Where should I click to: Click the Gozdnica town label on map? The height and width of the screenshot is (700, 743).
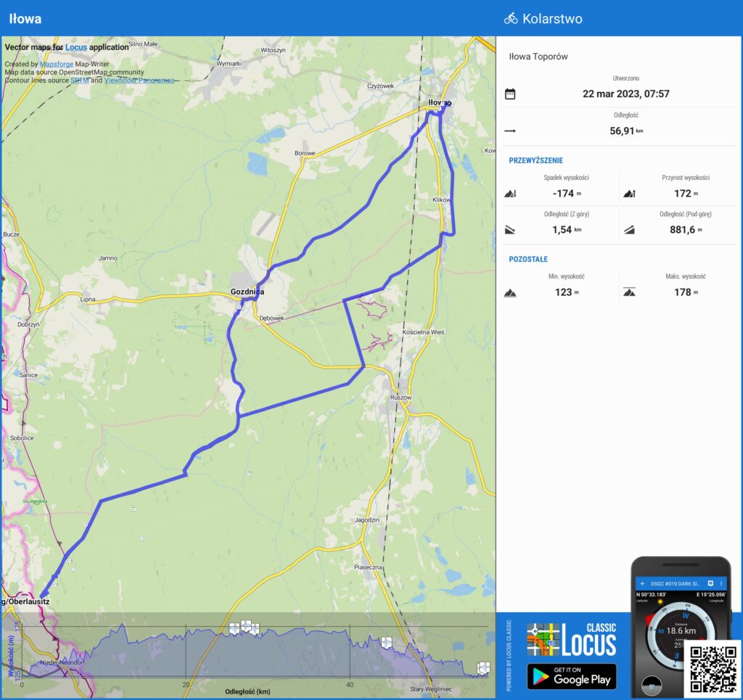247,292
